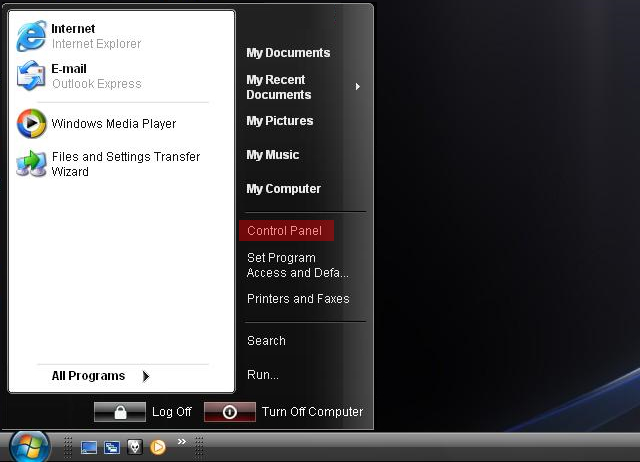The image size is (640, 462).
Task: Click the Outlook Express subtitle
Action: tap(97, 84)
